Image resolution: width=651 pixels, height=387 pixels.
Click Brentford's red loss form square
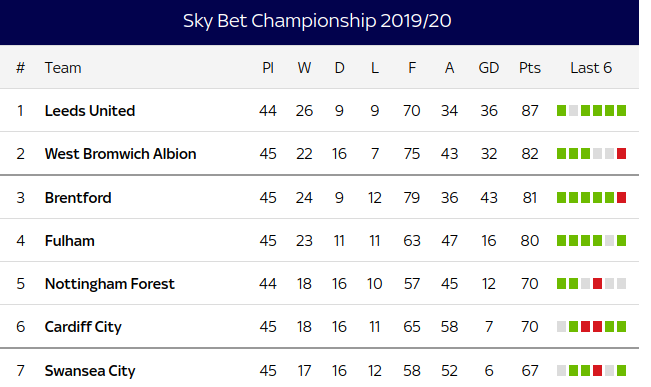tap(622, 197)
